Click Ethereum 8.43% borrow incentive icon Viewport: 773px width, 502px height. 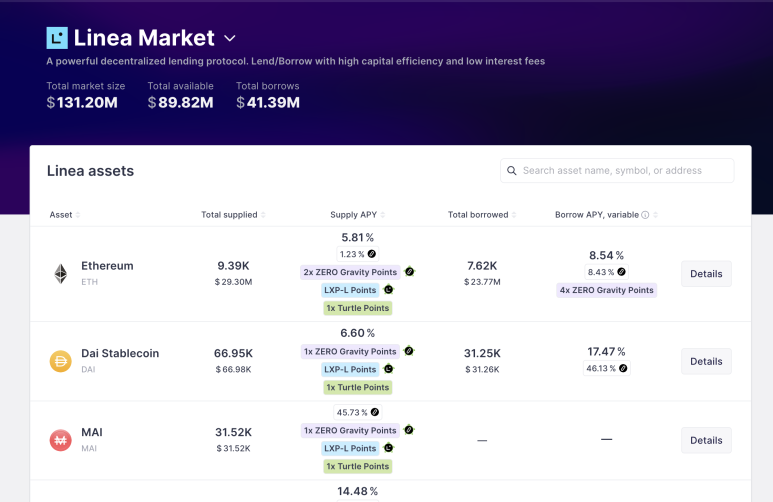click(x=622, y=272)
